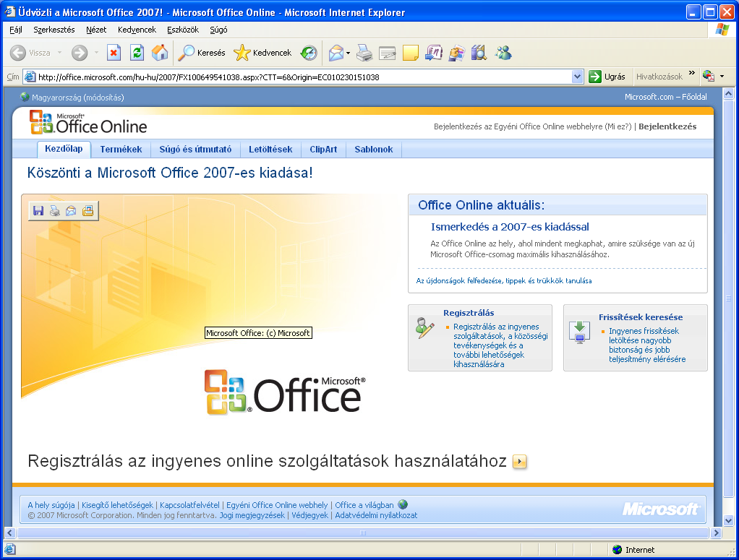
Task: Click the vertical scrollbar down arrow
Action: [728, 520]
